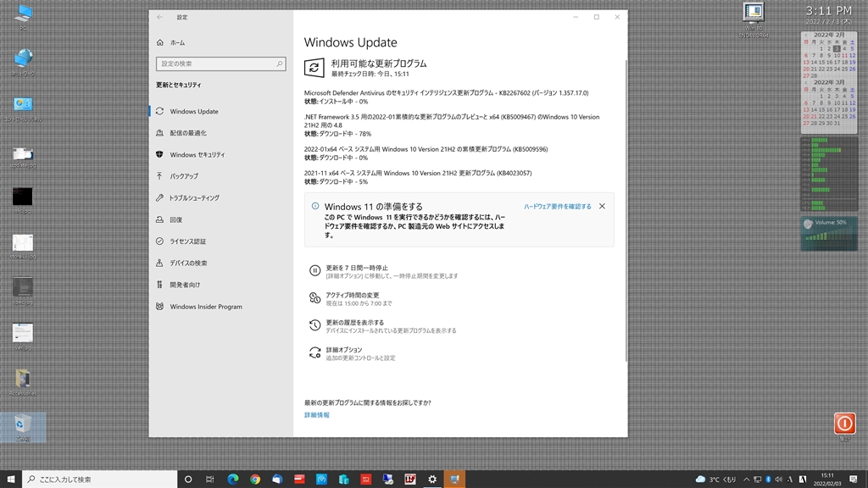Viewport: 868px width, 488px height.
Task: Open 回復 in the sidebar
Action: [x=220, y=219]
